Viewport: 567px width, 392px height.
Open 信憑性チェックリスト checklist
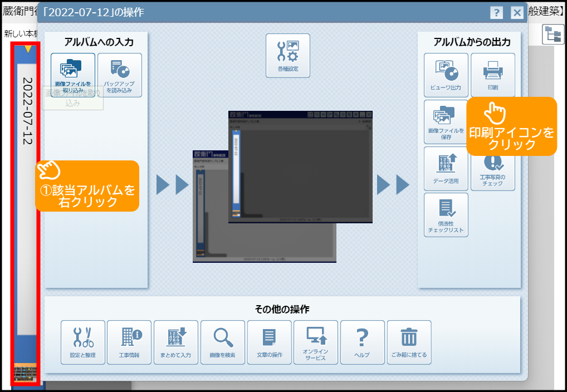[446, 215]
